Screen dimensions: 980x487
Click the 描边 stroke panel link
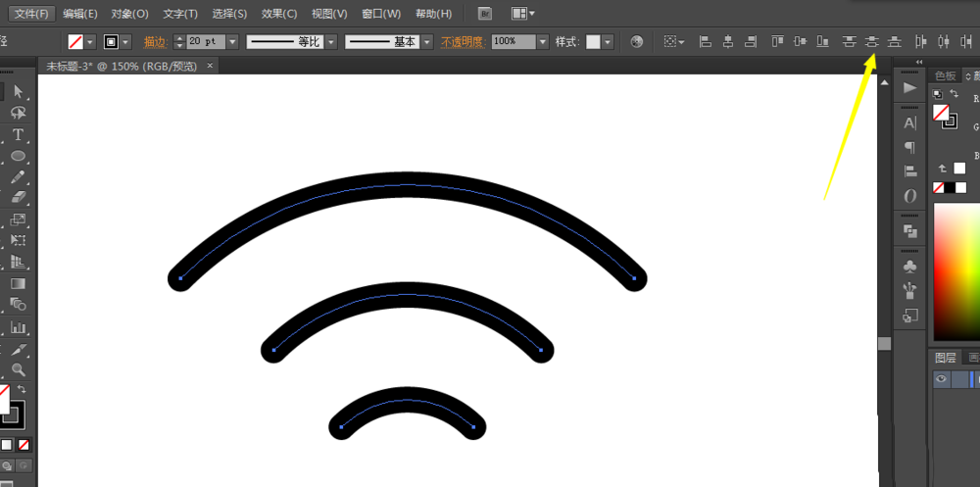(156, 42)
